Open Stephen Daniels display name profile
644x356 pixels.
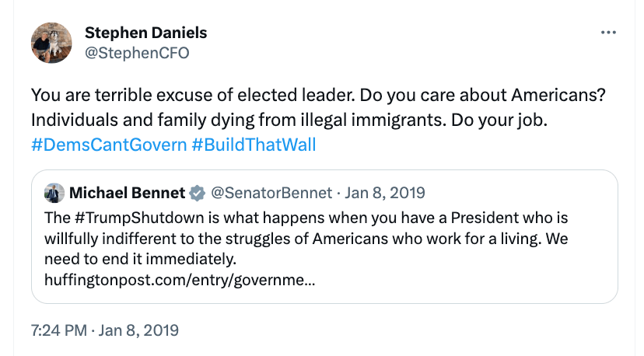[145, 33]
